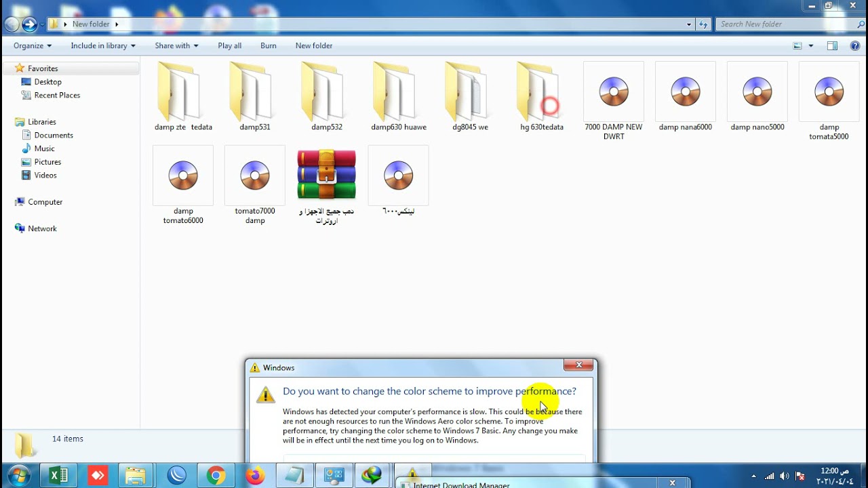This screenshot has width=868, height=488.
Task: Expand arrow after New folder in path
Action: click(117, 24)
